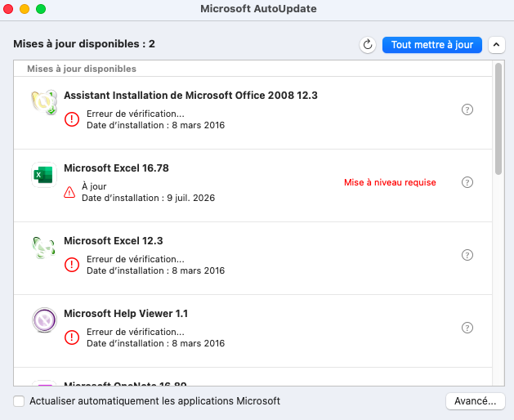The image size is (514, 420).
Task: Click Date d'installation 9 juil. 2026 text
Action: pos(148,198)
